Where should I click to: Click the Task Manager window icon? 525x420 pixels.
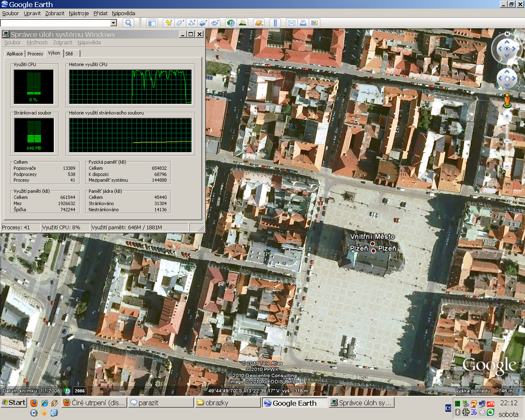(6, 34)
